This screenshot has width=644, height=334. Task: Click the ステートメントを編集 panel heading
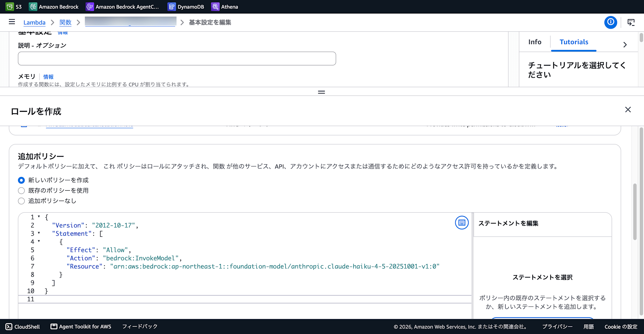click(508, 223)
